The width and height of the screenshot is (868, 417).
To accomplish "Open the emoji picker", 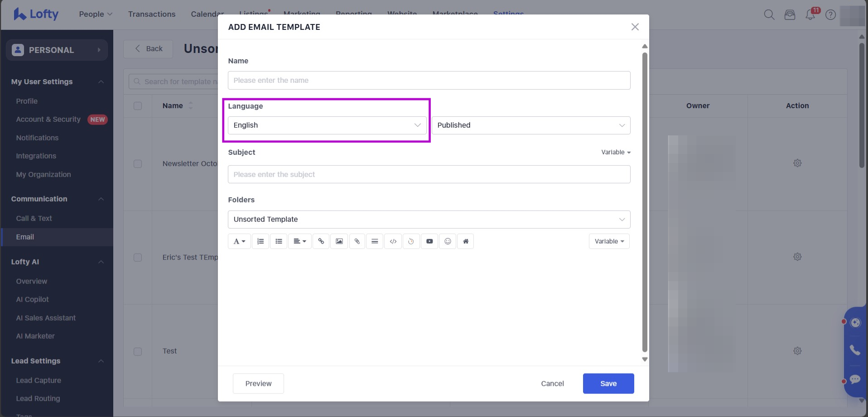I will click(x=447, y=241).
